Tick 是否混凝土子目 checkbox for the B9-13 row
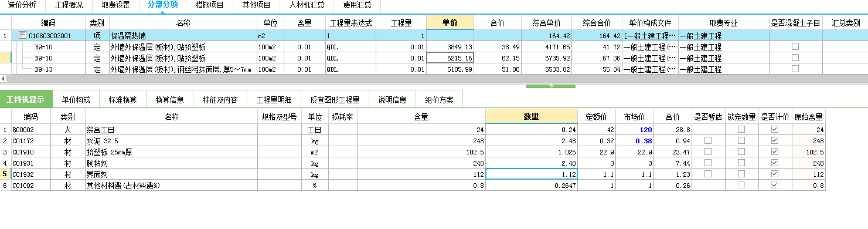The width and height of the screenshot is (868, 229). coord(795,69)
